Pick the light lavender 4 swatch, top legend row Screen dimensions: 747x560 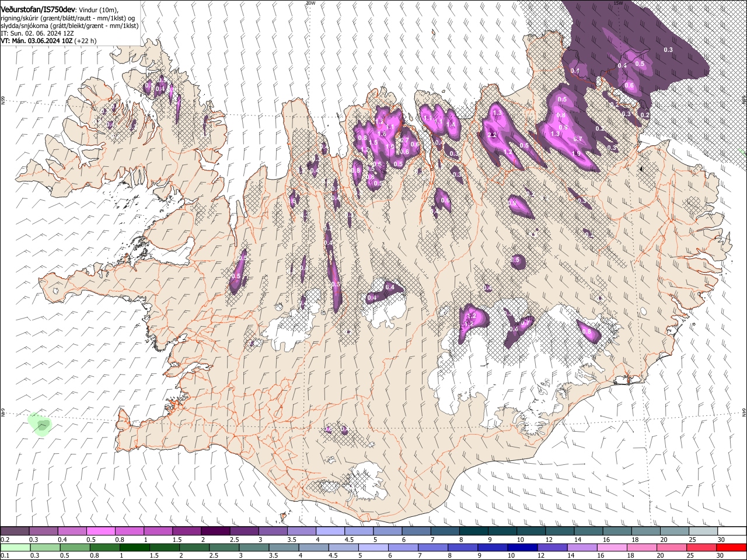click(x=330, y=531)
